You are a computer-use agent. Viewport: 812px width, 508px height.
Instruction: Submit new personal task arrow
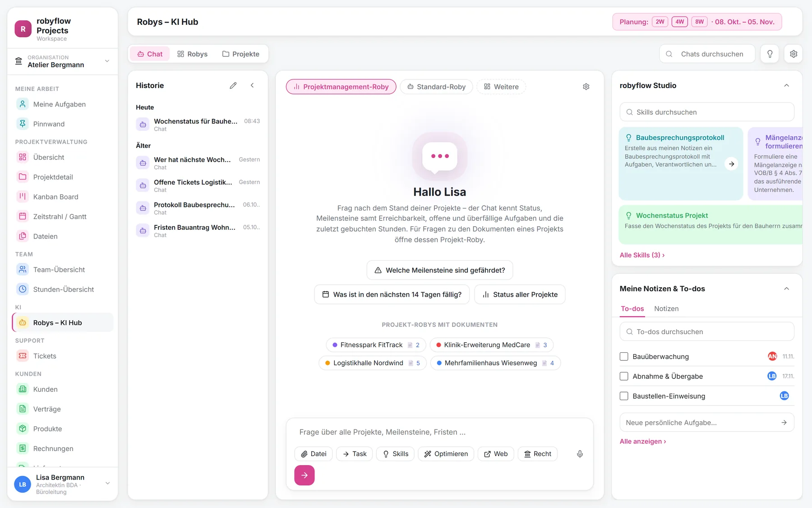(x=784, y=423)
